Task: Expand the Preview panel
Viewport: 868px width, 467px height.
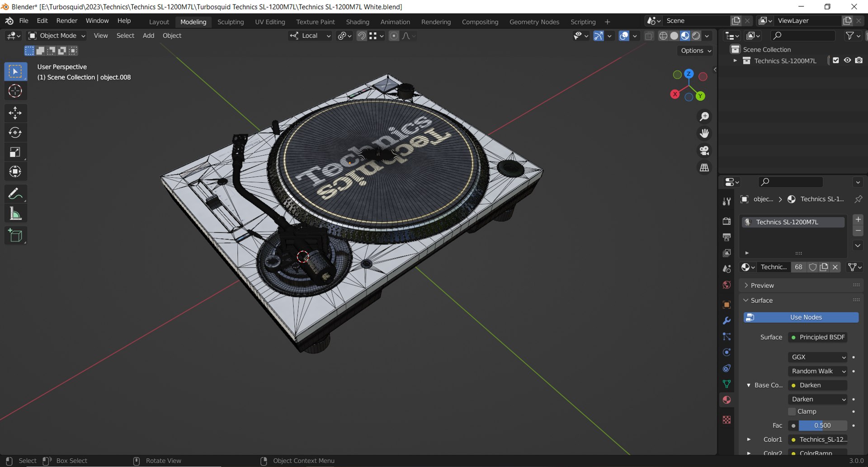Action: (x=762, y=285)
